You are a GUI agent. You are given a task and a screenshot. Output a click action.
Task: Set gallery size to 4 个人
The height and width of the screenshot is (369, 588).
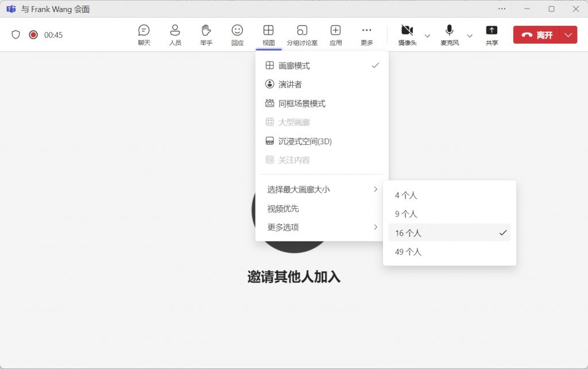coord(449,195)
